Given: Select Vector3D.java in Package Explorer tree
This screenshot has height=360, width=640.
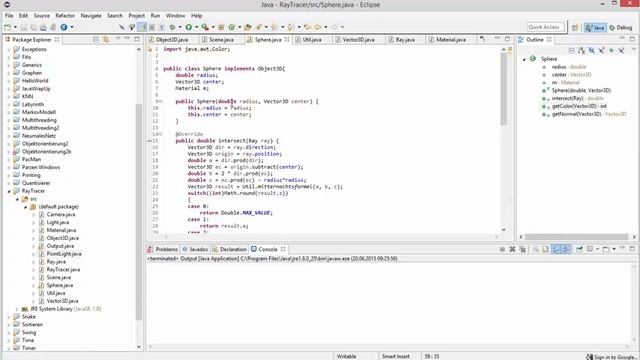Looking at the screenshot, I should point(62,301).
